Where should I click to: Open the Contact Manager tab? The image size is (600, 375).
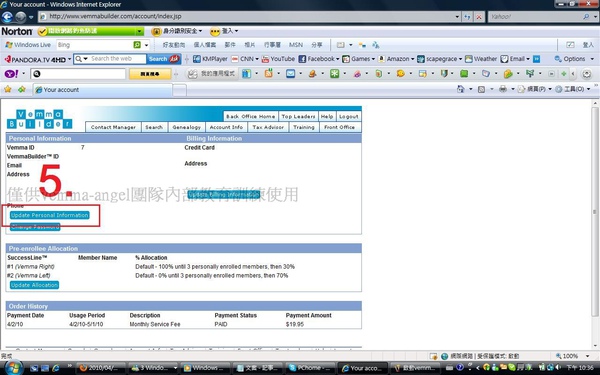[113, 127]
